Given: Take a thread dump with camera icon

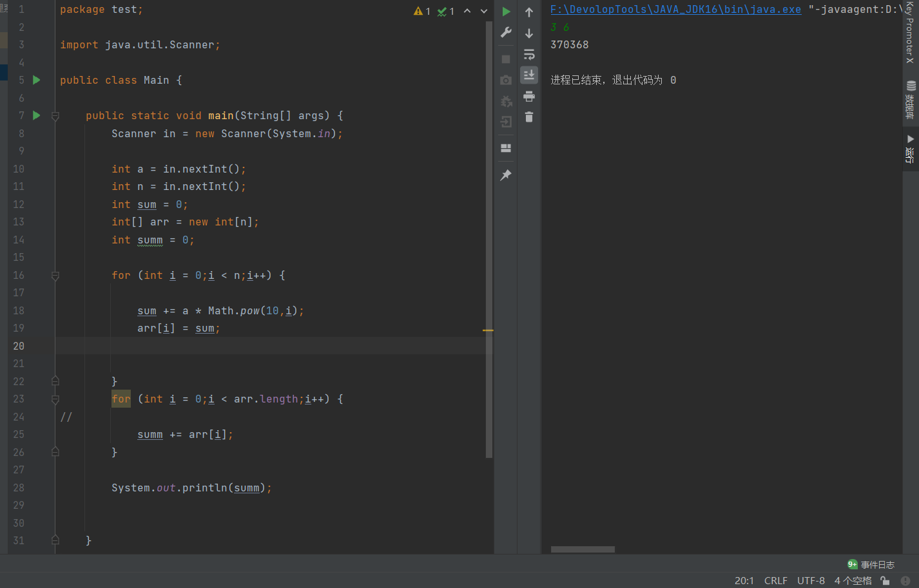Looking at the screenshot, I should click(506, 80).
